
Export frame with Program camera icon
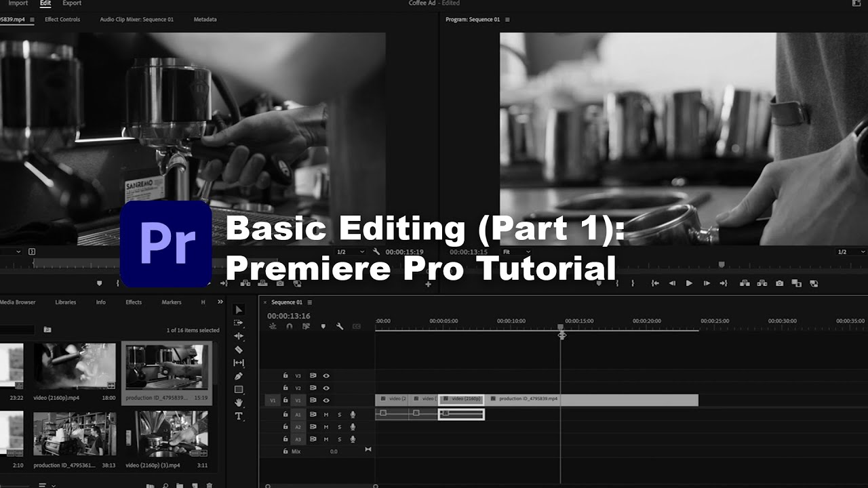click(780, 283)
